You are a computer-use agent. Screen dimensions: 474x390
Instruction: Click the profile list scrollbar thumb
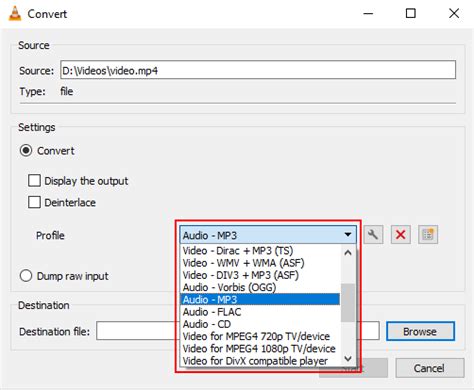click(x=348, y=303)
